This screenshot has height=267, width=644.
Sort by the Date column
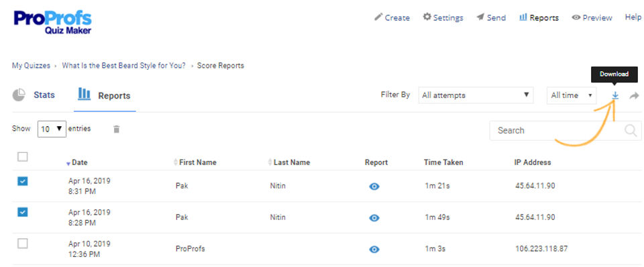click(76, 162)
